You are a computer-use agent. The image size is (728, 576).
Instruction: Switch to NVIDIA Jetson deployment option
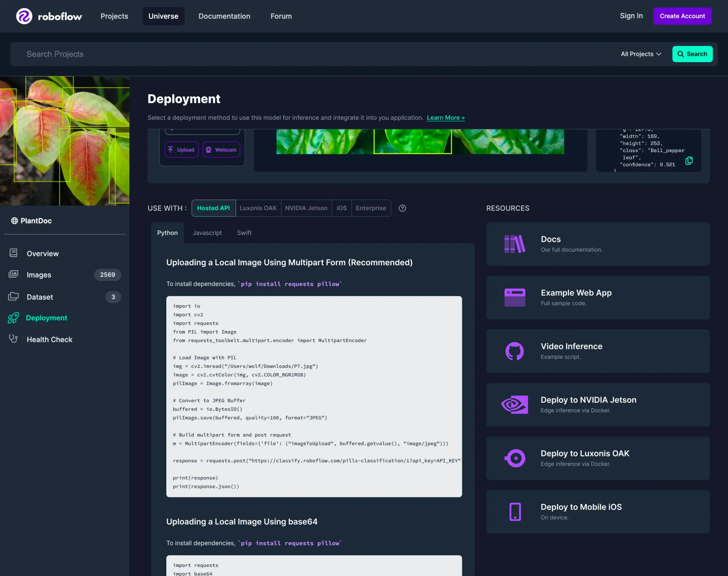coord(306,208)
